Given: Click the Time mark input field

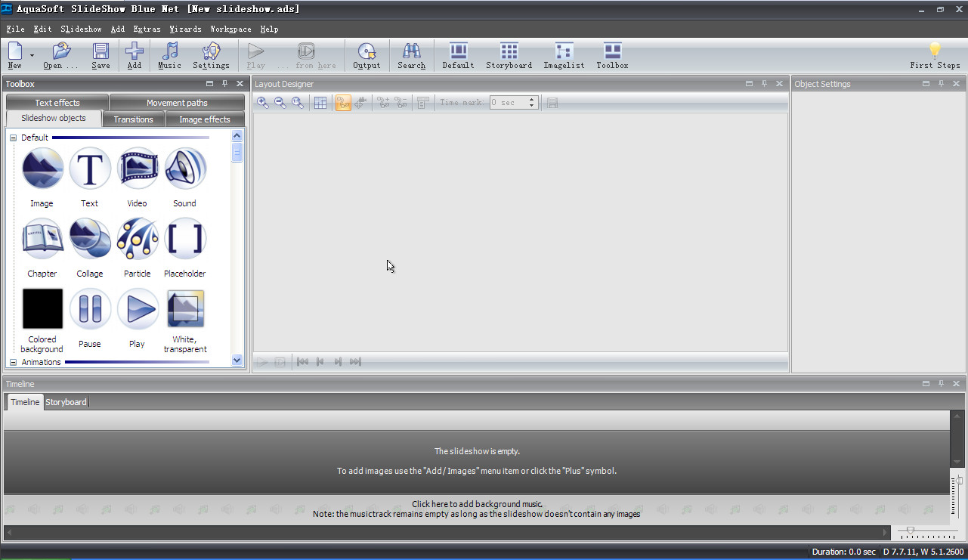Looking at the screenshot, I should [x=509, y=102].
